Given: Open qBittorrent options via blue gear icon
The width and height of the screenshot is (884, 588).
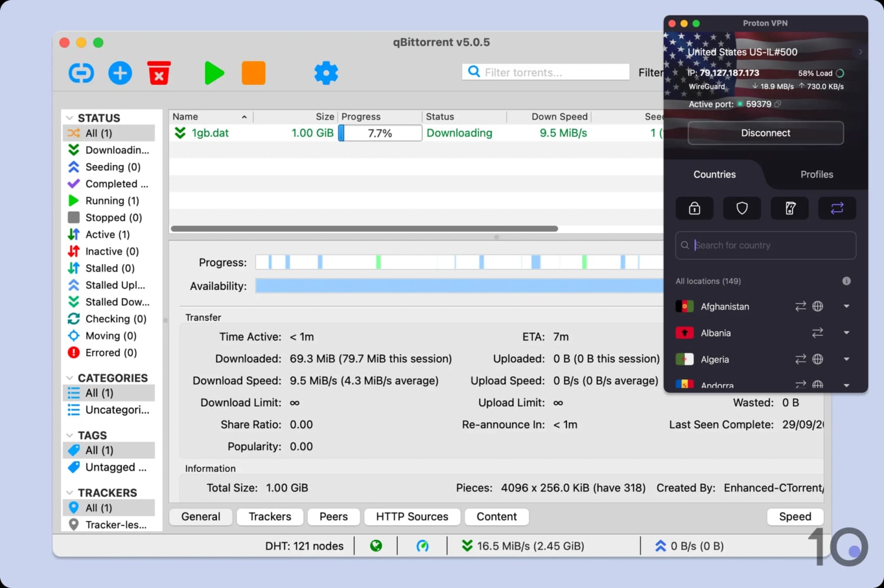Looking at the screenshot, I should tap(326, 73).
